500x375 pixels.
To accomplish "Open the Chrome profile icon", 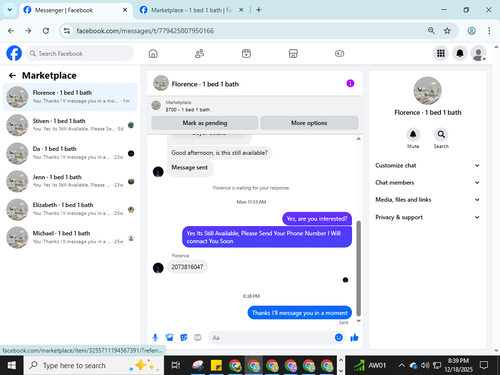I will pyautogui.click(x=471, y=31).
